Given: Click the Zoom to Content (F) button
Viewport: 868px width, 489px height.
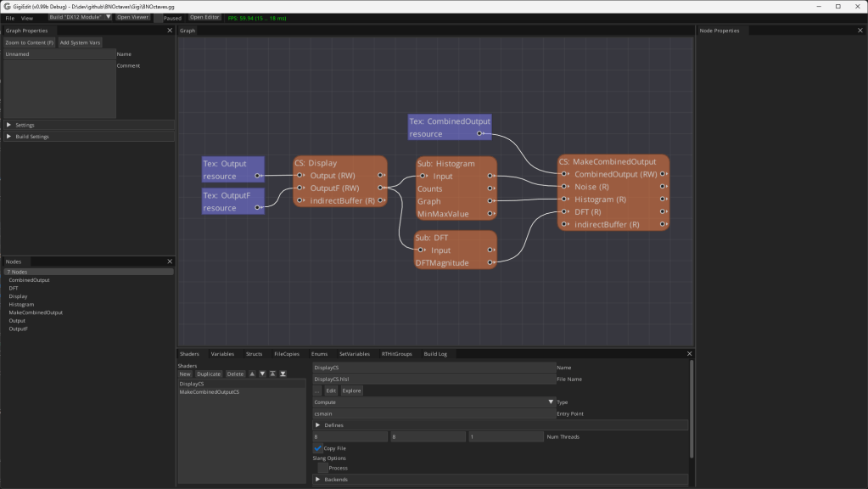Looking at the screenshot, I should (x=29, y=42).
